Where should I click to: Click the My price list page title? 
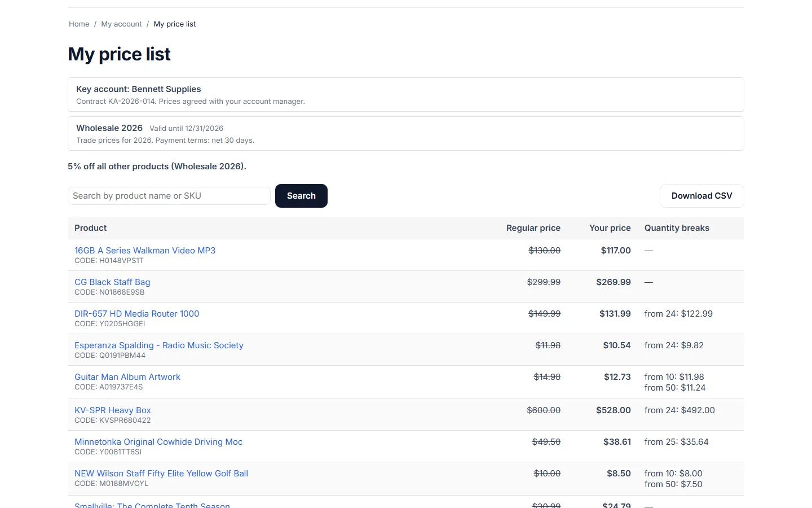coord(119,54)
